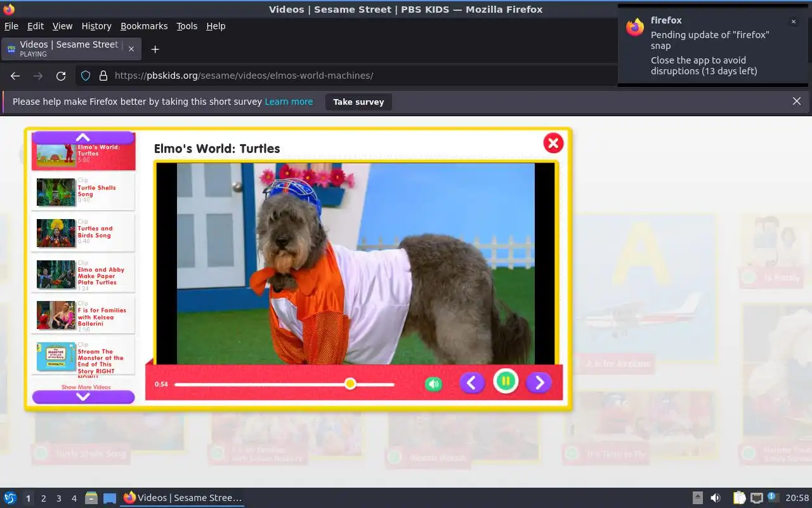Screen dimensions: 812x508
Task: Open the File menu
Action: coord(11,26)
